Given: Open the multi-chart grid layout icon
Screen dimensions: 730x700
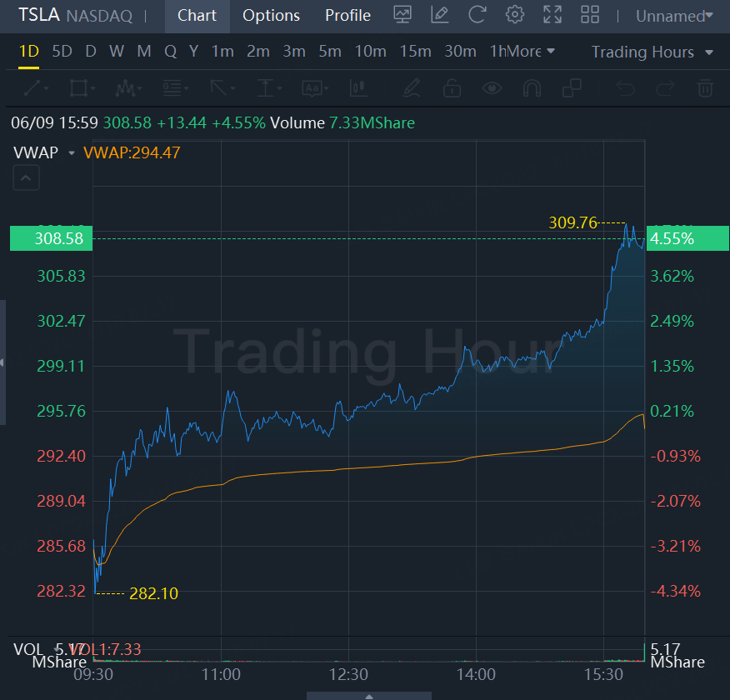Looking at the screenshot, I should [x=590, y=15].
